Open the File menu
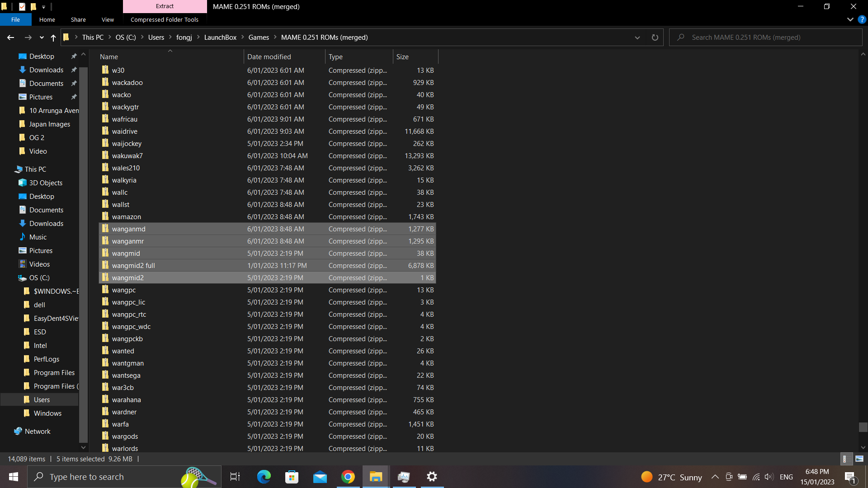 [15, 19]
